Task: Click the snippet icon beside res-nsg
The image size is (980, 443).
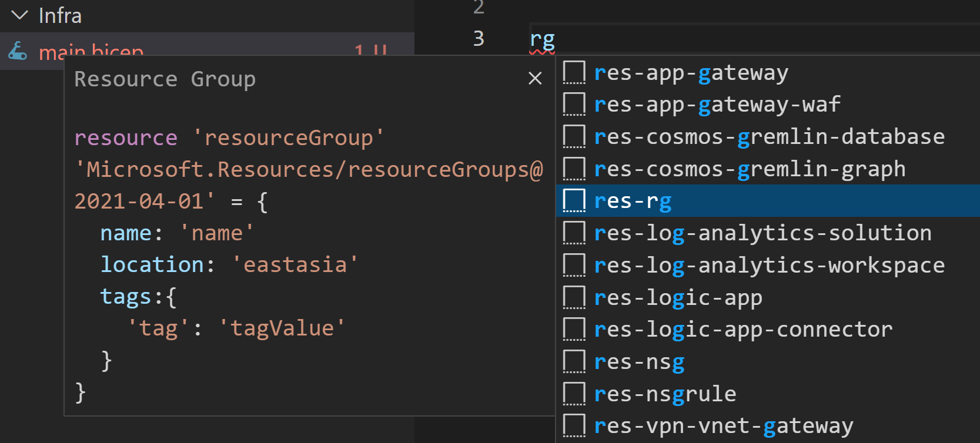Action: click(x=574, y=362)
